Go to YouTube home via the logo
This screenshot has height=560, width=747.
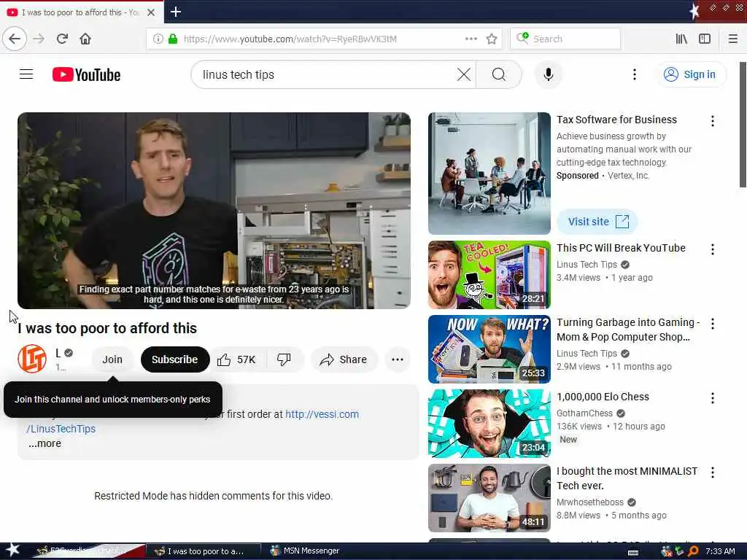point(86,75)
